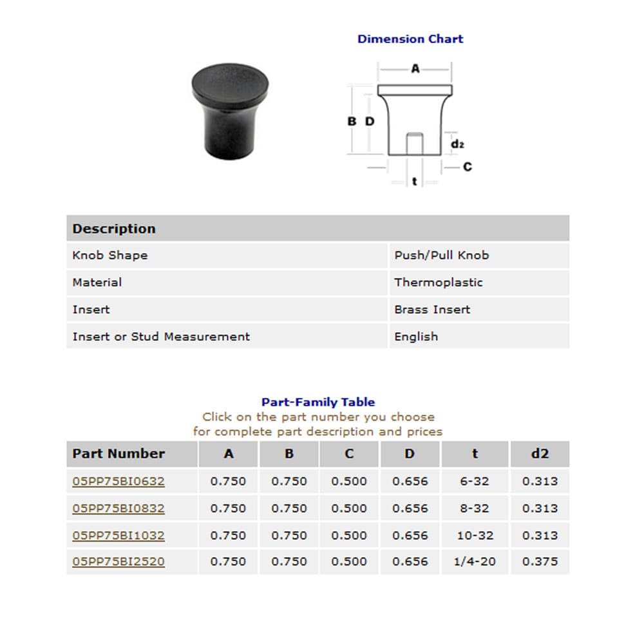Click the 0.375 d2 value cell
This screenshot has width=644, height=644.
(540, 562)
